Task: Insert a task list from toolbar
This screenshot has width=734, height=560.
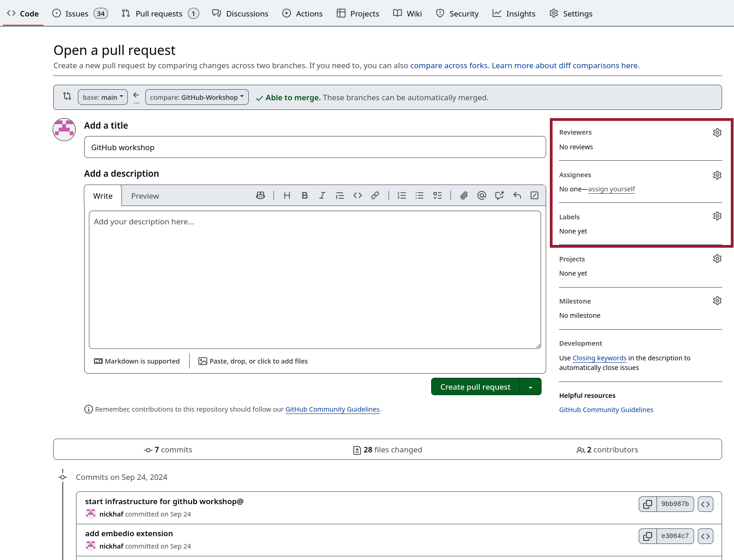Action: pos(438,196)
